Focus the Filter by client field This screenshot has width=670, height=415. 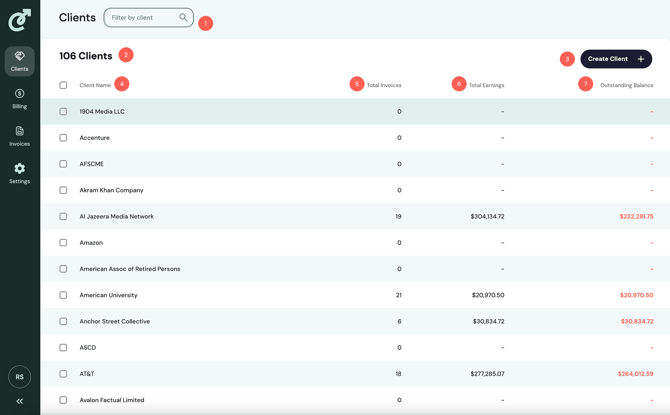pos(142,17)
